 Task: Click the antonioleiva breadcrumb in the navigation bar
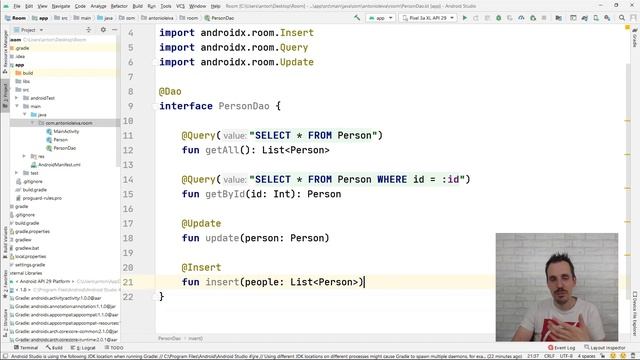coord(158,18)
